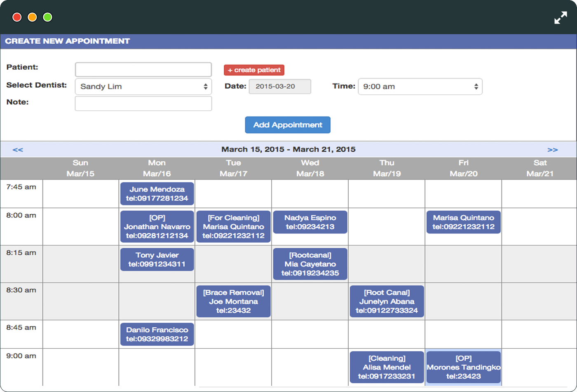Select Junelyn Abana Root Canal appointment
This screenshot has height=392, width=577.
click(387, 301)
